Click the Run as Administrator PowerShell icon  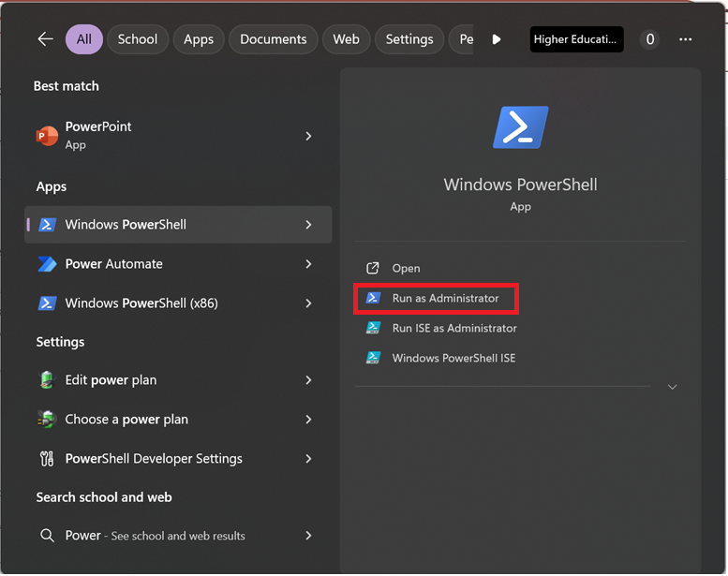click(x=373, y=298)
